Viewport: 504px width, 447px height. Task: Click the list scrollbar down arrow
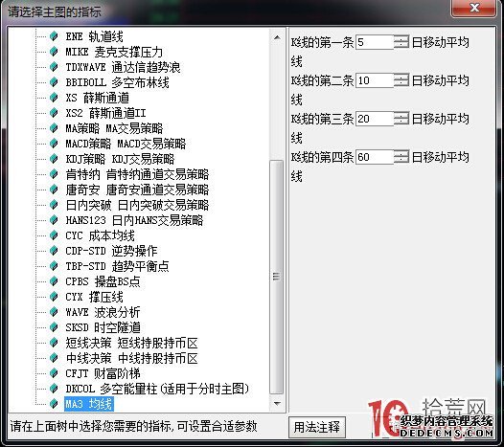pos(277,403)
